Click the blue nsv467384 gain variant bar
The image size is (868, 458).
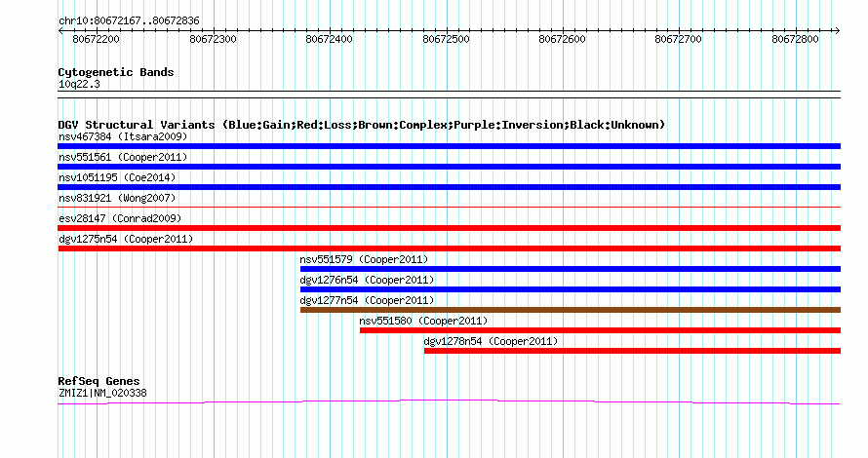point(449,146)
